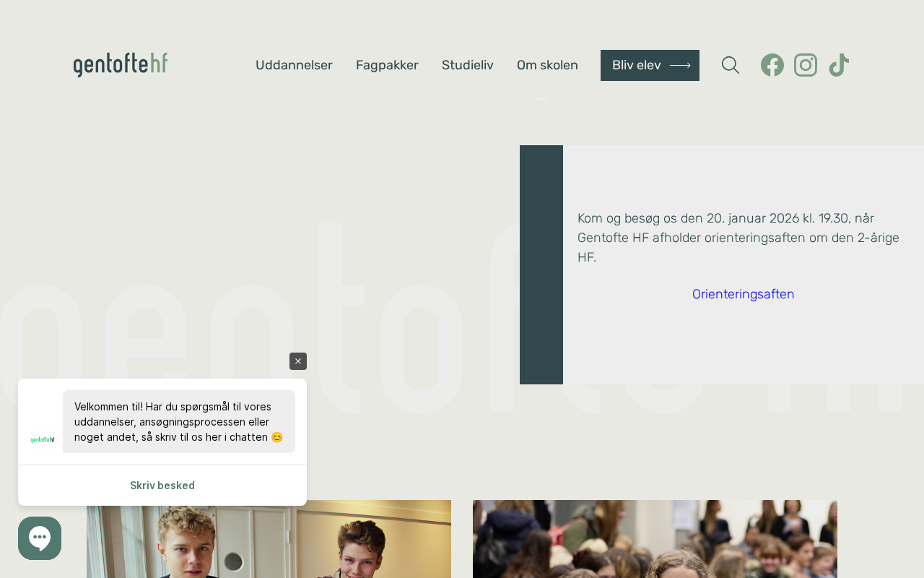Viewport: 924px width, 578px height.
Task: Open the photo of two students
Action: [x=269, y=539]
